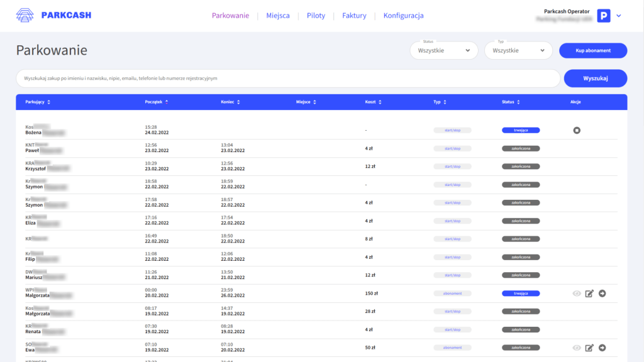
Task: Toggle eye visibility icon on Ewa's abonament
Action: point(576,348)
